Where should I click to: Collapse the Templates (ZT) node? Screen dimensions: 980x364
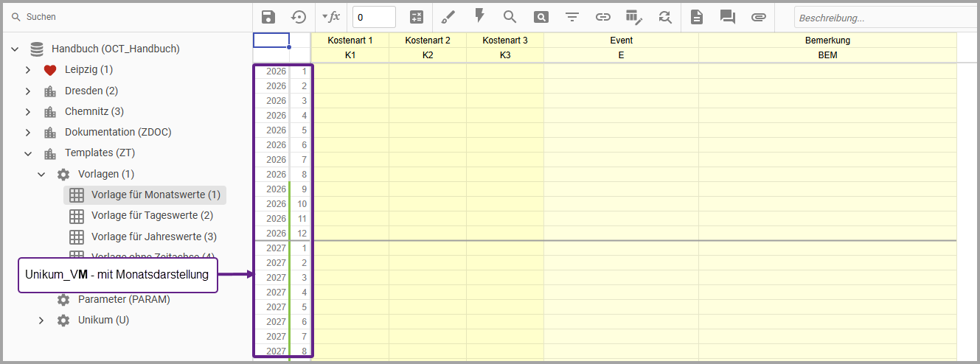28,154
